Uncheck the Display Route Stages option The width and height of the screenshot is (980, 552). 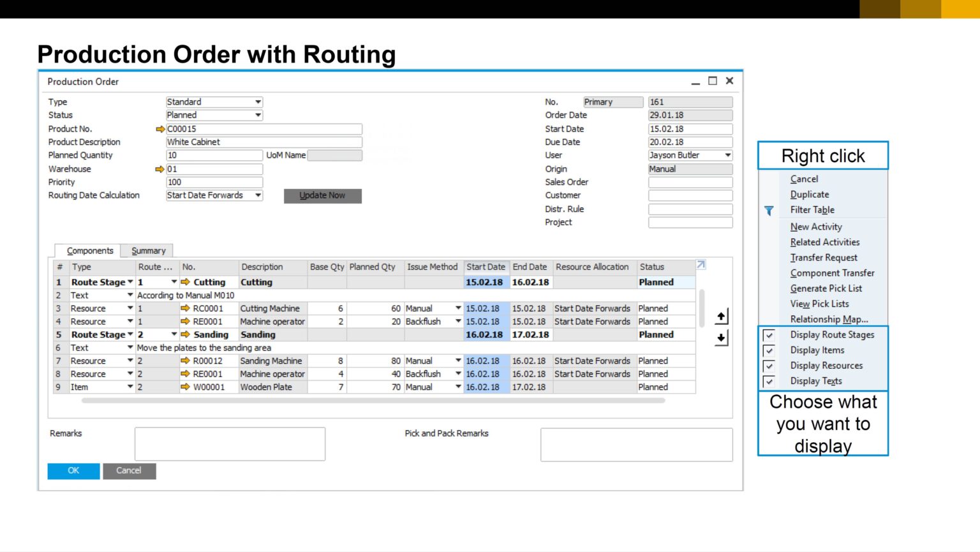(x=769, y=334)
